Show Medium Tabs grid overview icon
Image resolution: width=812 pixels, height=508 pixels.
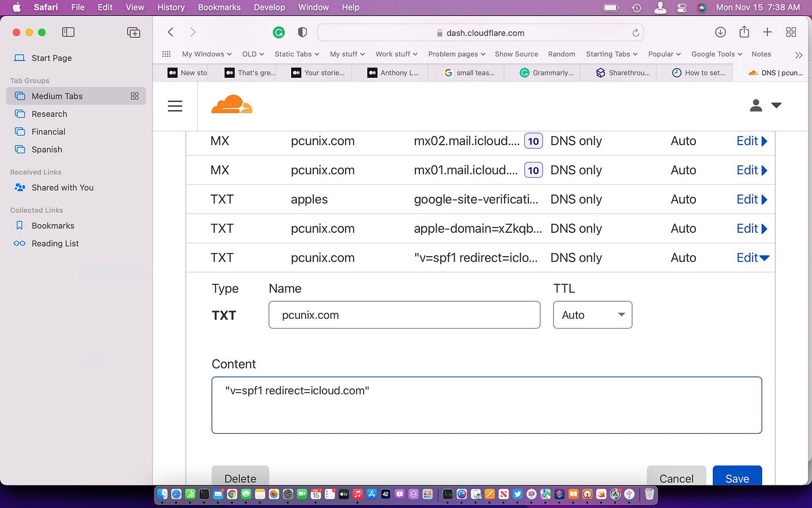pyautogui.click(x=135, y=96)
